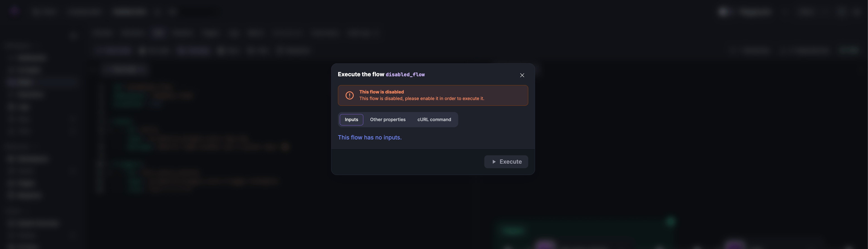This screenshot has height=249, width=868.
Task: Click the message asking to enable the flow
Action: pyautogui.click(x=422, y=98)
